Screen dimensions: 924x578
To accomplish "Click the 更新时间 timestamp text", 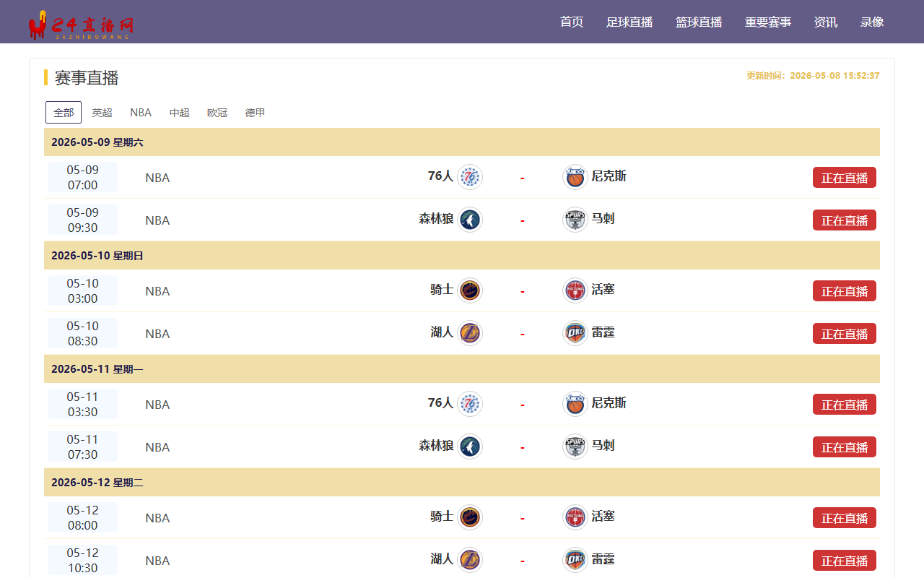I will 813,76.
